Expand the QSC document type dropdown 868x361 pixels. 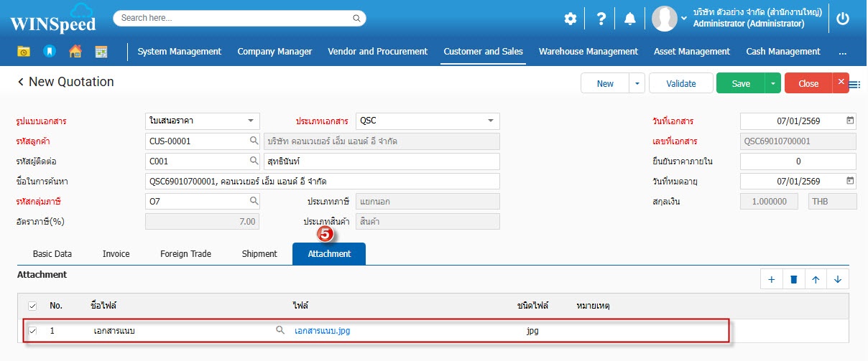tap(490, 121)
